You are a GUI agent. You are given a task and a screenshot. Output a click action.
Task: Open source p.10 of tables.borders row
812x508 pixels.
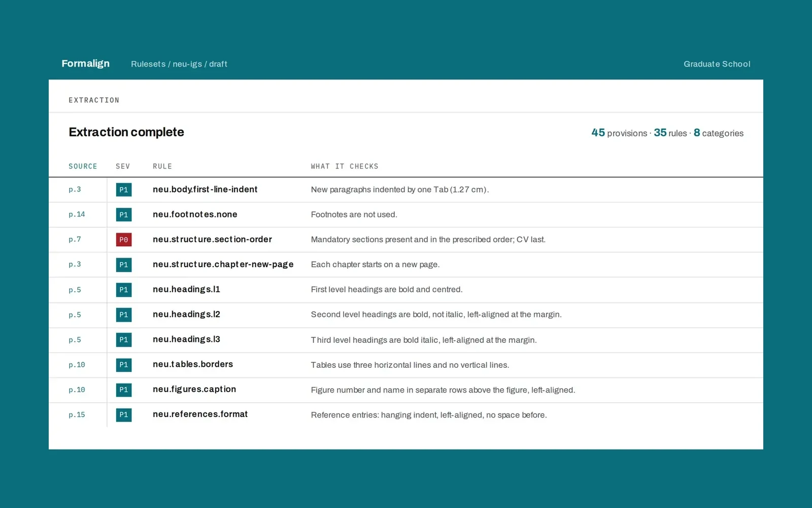(x=77, y=365)
